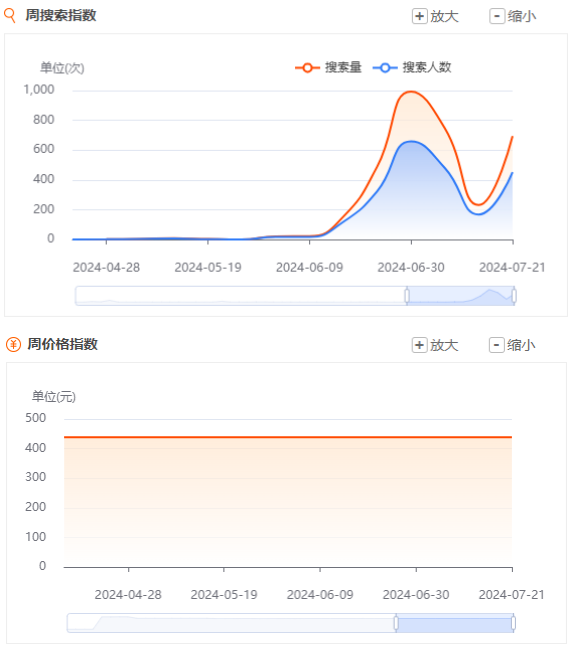This screenshot has width=575, height=652.
Task: Click right handle of price chart range slider
Action: [513, 623]
